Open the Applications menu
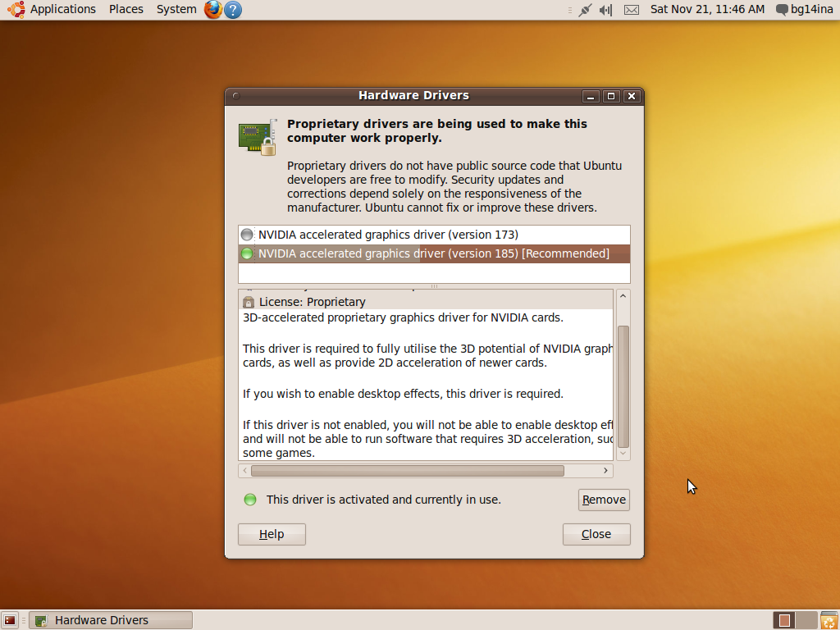This screenshot has height=630, width=840. (x=62, y=10)
